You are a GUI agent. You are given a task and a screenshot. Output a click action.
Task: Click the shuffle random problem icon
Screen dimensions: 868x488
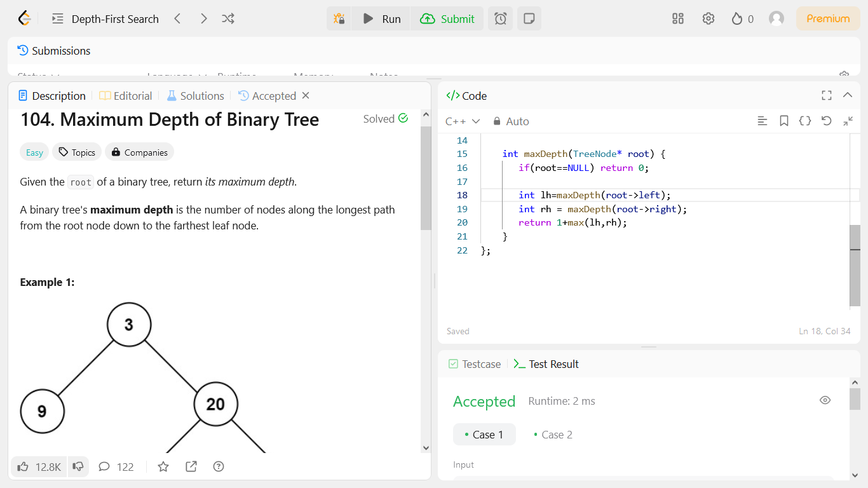coord(228,19)
